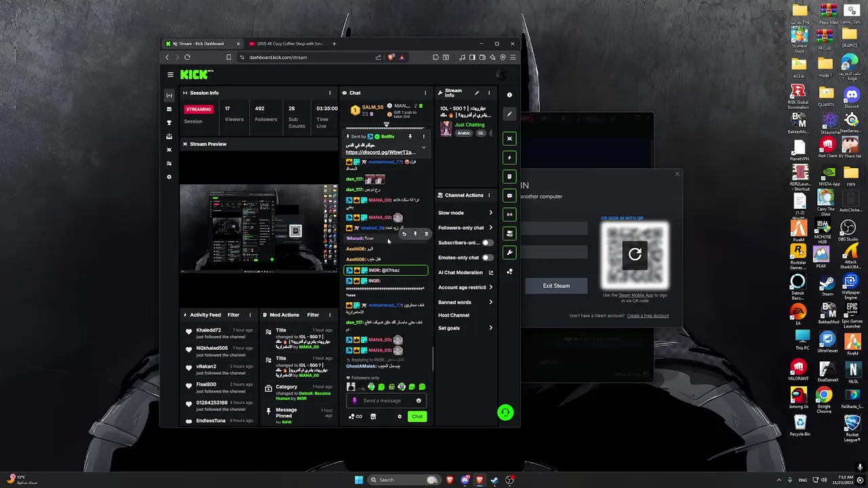This screenshot has width=868, height=488.
Task: Open the trophy achievements sidebar icon
Action: [x=169, y=123]
